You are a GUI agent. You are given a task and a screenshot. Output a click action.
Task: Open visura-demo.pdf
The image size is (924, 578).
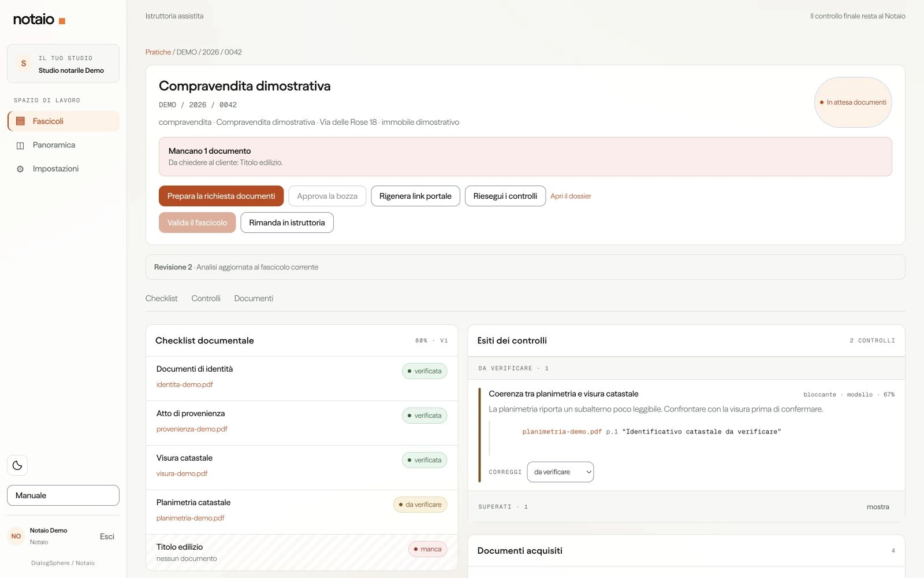point(182,473)
